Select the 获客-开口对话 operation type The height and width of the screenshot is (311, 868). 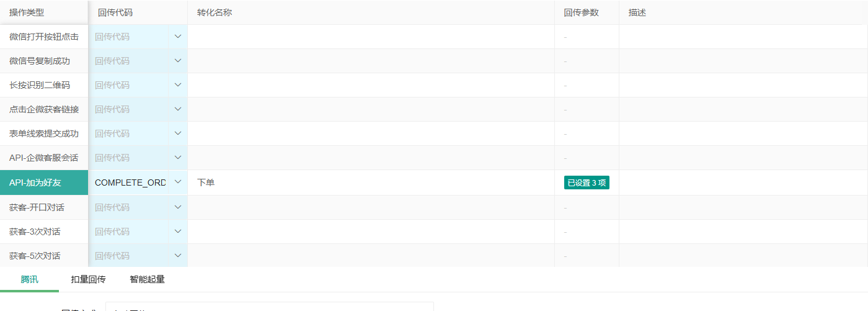point(44,207)
